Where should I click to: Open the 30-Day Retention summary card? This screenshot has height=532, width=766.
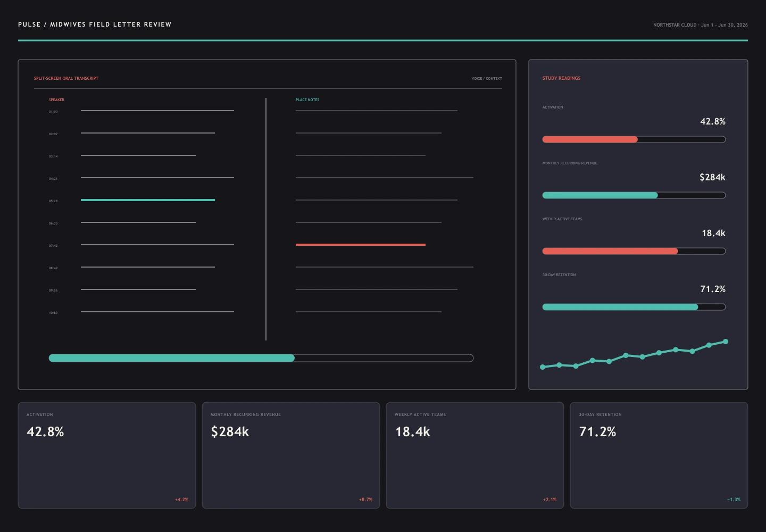tap(659, 455)
